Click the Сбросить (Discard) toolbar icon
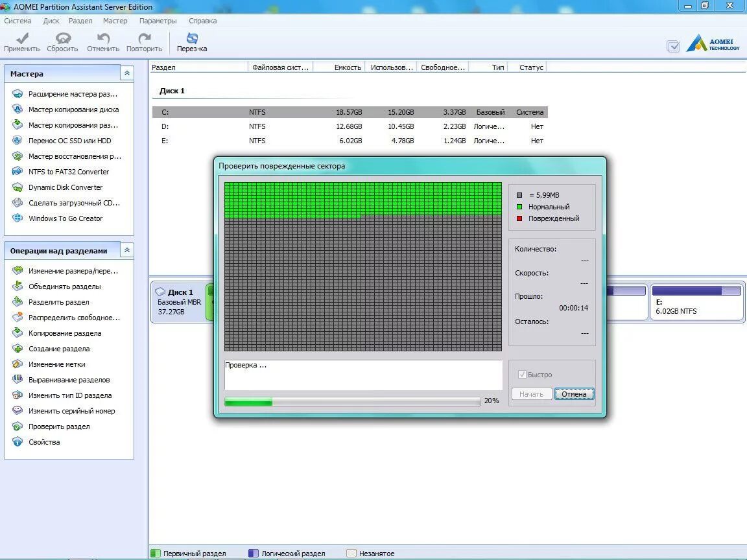Screen dimensions: 747x560 [63, 38]
